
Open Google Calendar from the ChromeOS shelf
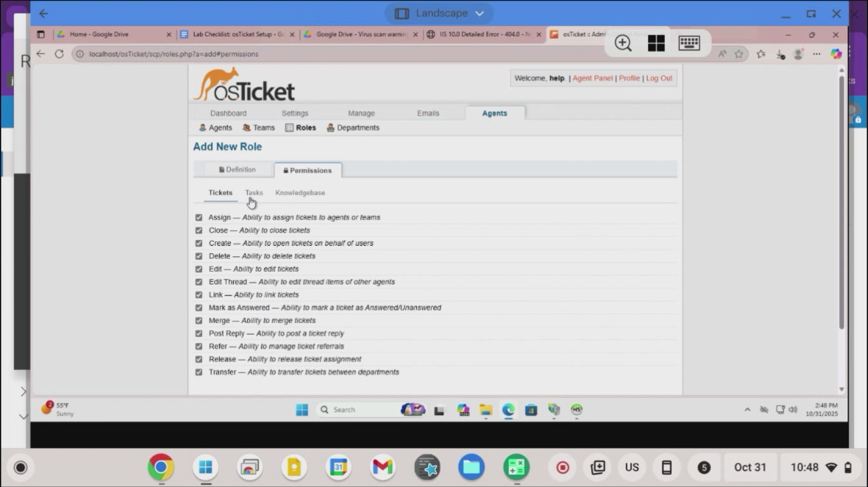click(x=338, y=467)
